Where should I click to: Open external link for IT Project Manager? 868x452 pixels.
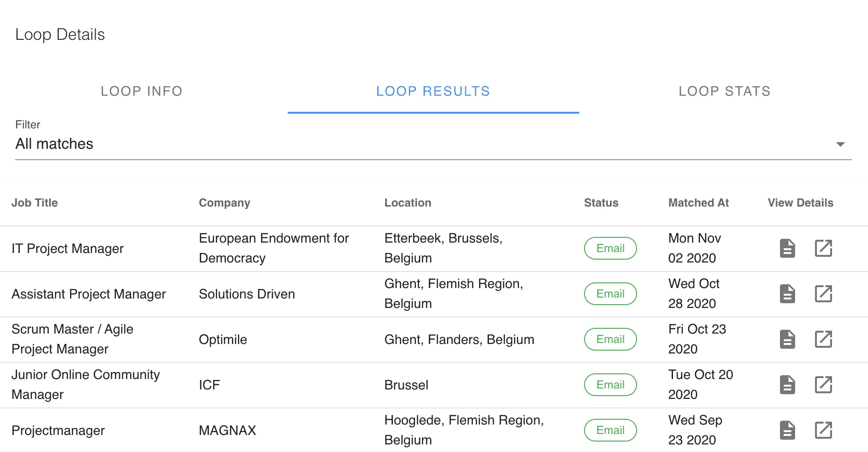click(824, 248)
